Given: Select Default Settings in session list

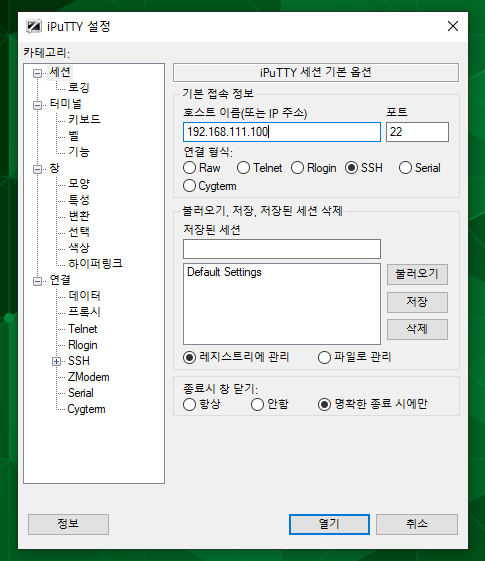Looking at the screenshot, I should (224, 272).
